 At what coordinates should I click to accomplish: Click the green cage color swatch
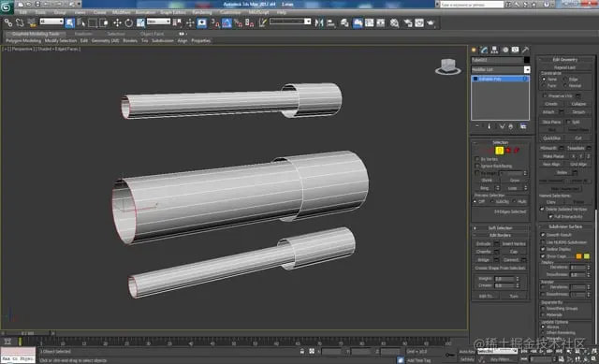[587, 256]
